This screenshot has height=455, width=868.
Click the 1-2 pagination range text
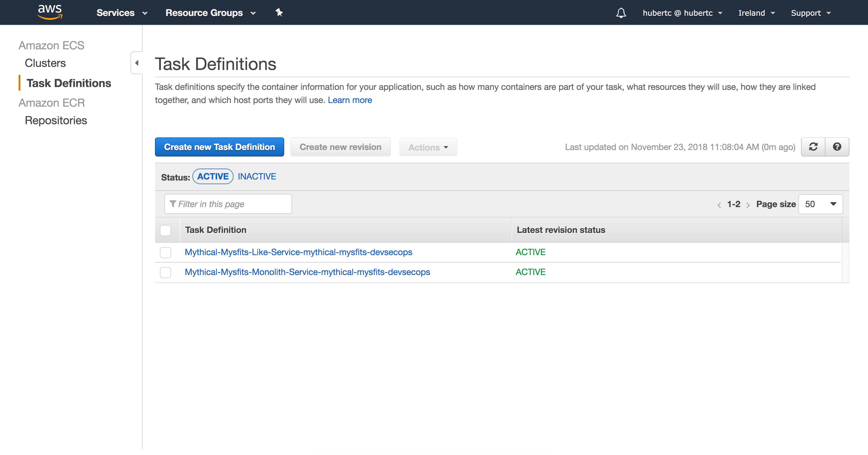tap(734, 204)
